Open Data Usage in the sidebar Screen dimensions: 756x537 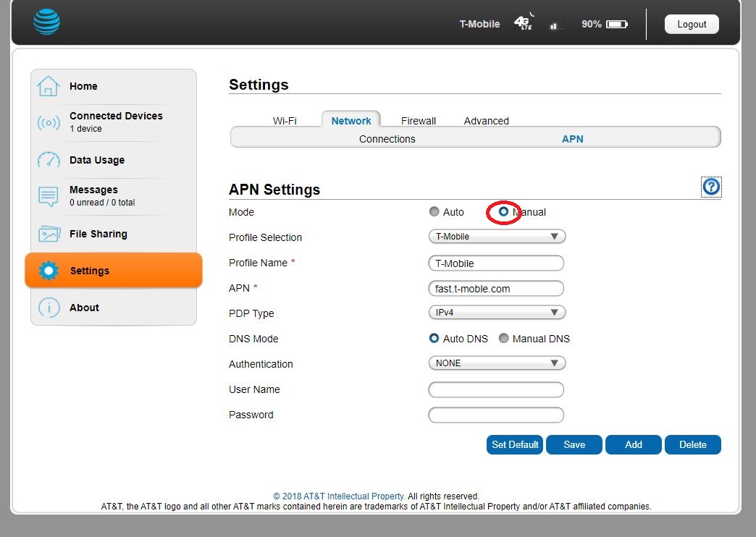click(114, 159)
